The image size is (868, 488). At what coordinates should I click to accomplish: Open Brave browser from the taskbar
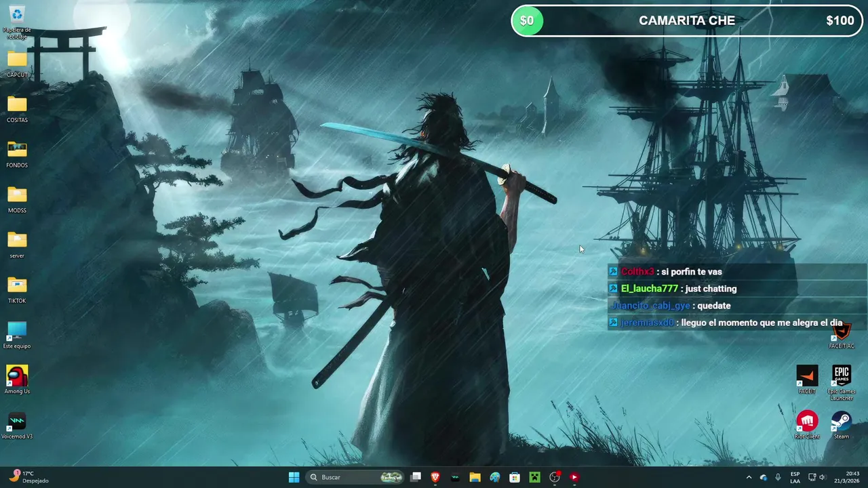[x=435, y=477]
